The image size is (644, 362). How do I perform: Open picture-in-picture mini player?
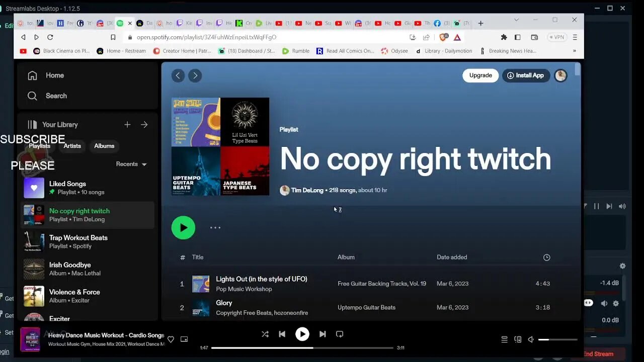[x=184, y=339]
